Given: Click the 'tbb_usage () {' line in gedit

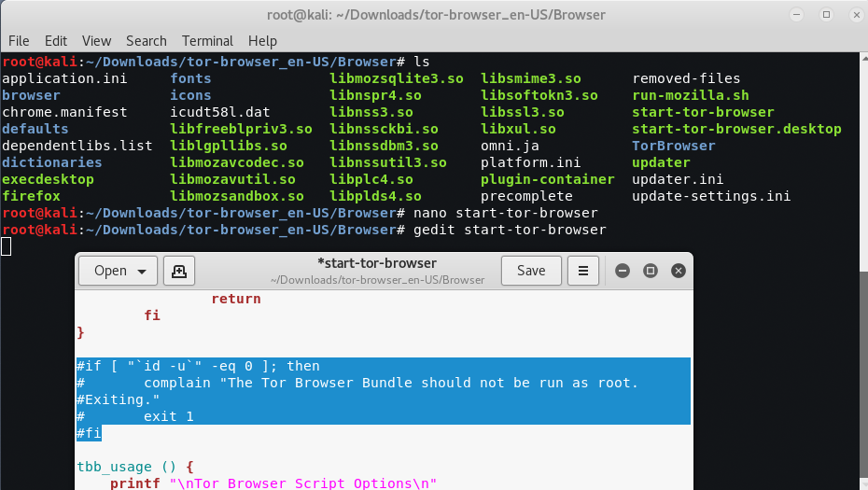Looking at the screenshot, I should click(x=135, y=467).
